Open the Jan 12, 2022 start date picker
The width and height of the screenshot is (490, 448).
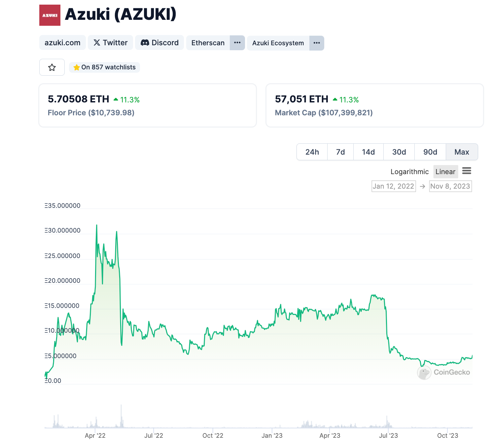point(393,186)
